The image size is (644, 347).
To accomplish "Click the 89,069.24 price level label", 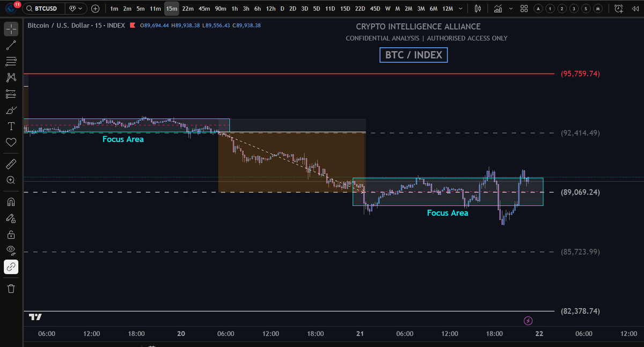I will point(580,192).
